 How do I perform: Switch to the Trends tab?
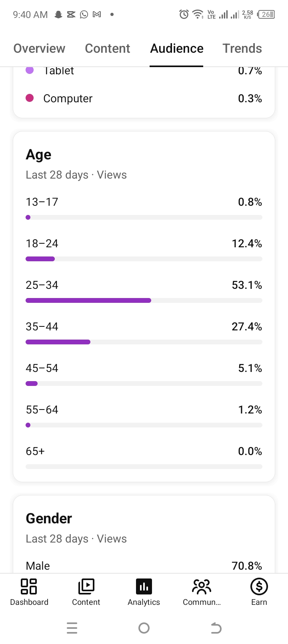pyautogui.click(x=242, y=48)
